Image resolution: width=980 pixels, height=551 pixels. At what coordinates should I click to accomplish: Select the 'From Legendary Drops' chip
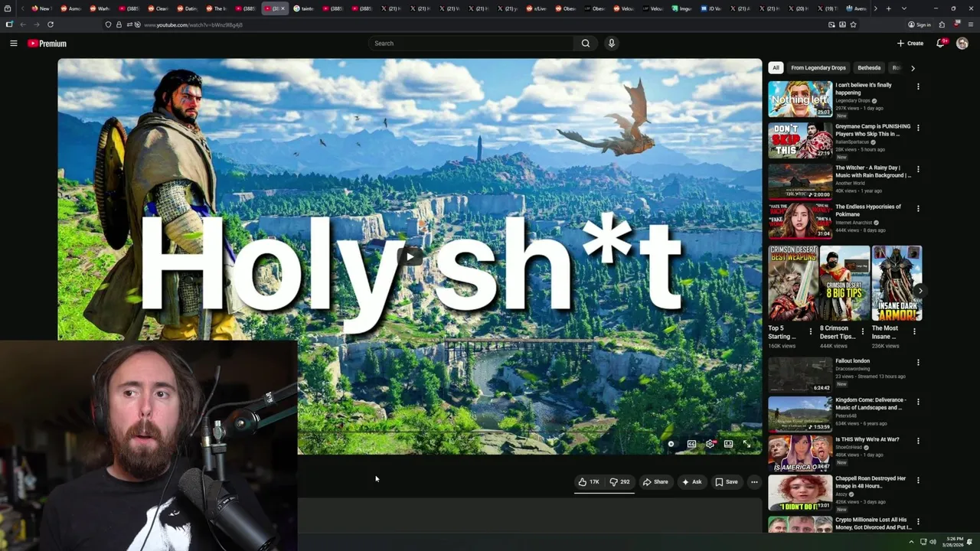[818, 67]
